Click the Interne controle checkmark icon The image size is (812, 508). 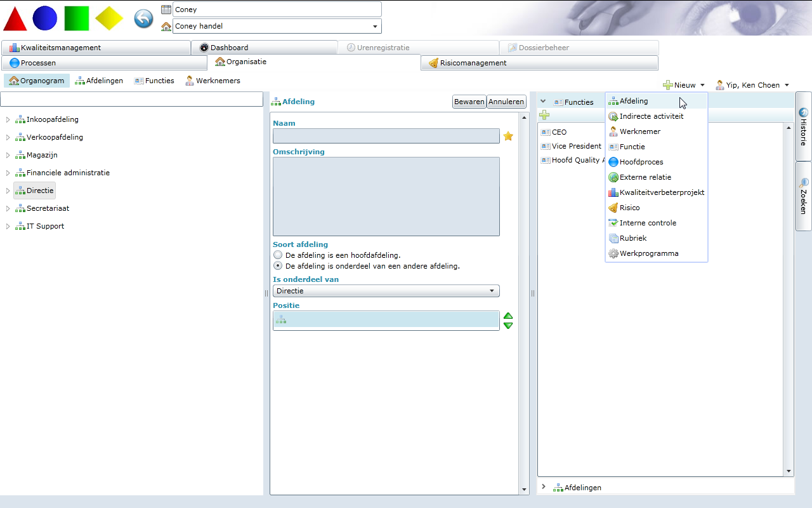tap(613, 223)
